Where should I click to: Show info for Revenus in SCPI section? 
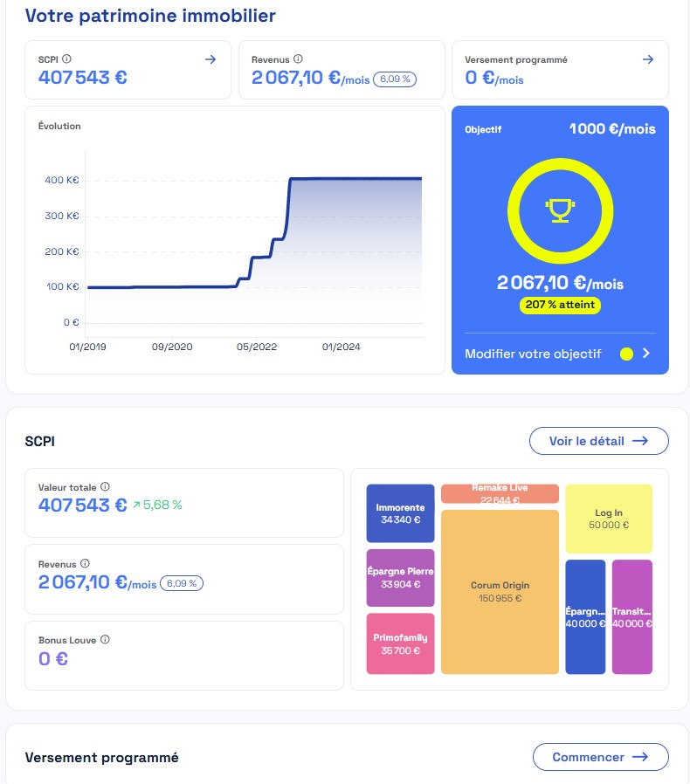pyautogui.click(x=85, y=563)
